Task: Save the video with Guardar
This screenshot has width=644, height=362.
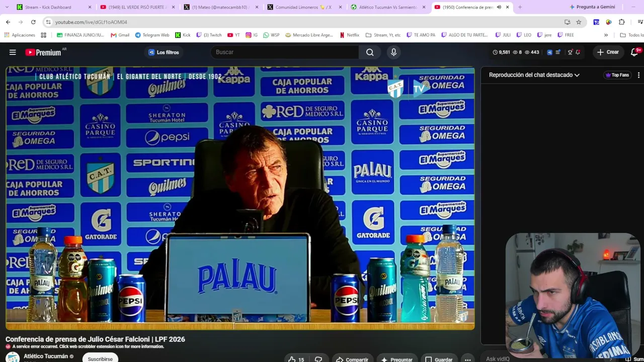Action: point(439,359)
